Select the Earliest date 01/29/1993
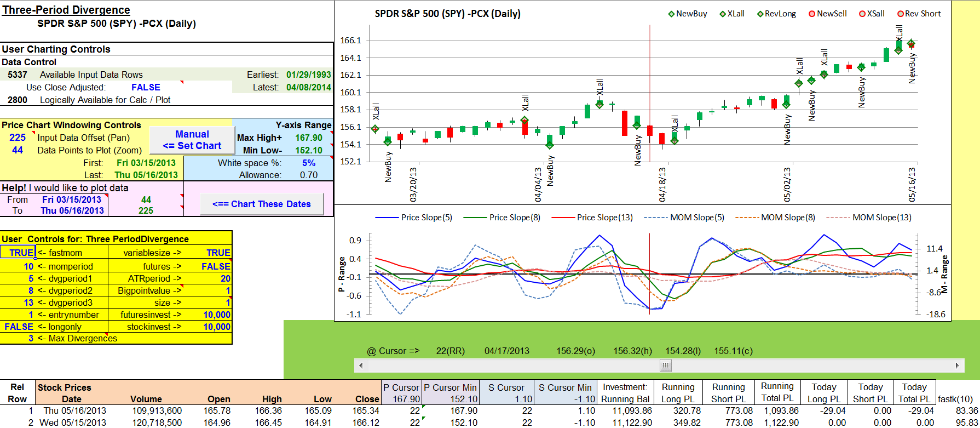Screen dimensions: 980x428 pos(309,75)
